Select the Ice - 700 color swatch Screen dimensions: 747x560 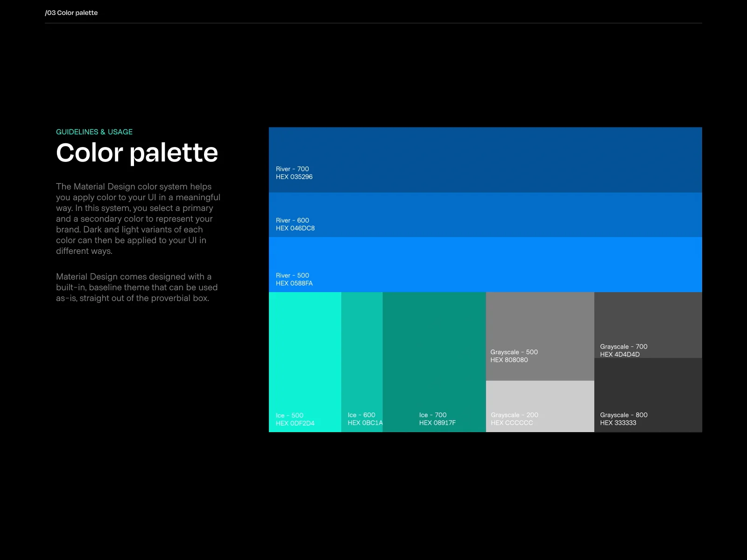[x=434, y=350]
